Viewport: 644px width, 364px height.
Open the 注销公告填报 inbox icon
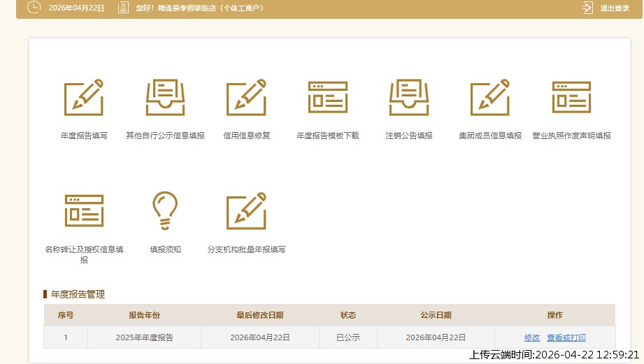pos(409,98)
